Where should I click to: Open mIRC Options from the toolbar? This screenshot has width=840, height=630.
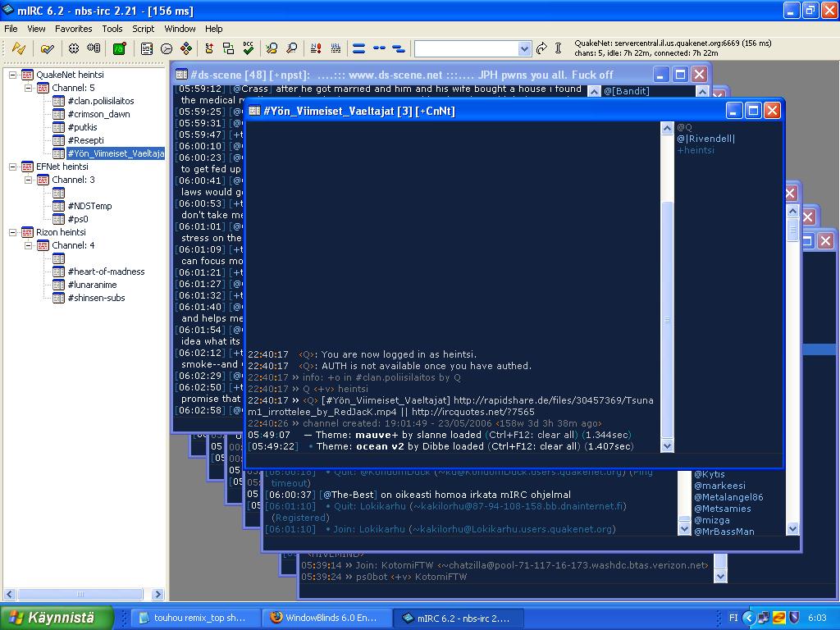[x=47, y=48]
